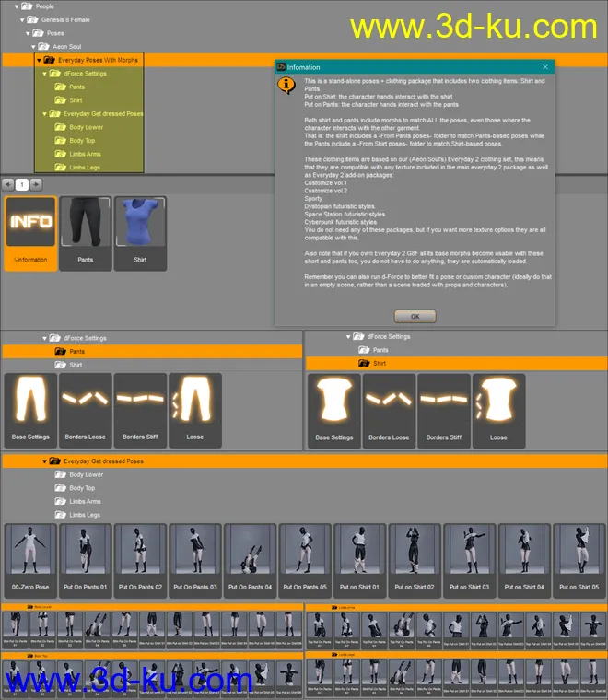
Task: Select the Everyday Poses With Morphs folder
Action: [x=98, y=60]
